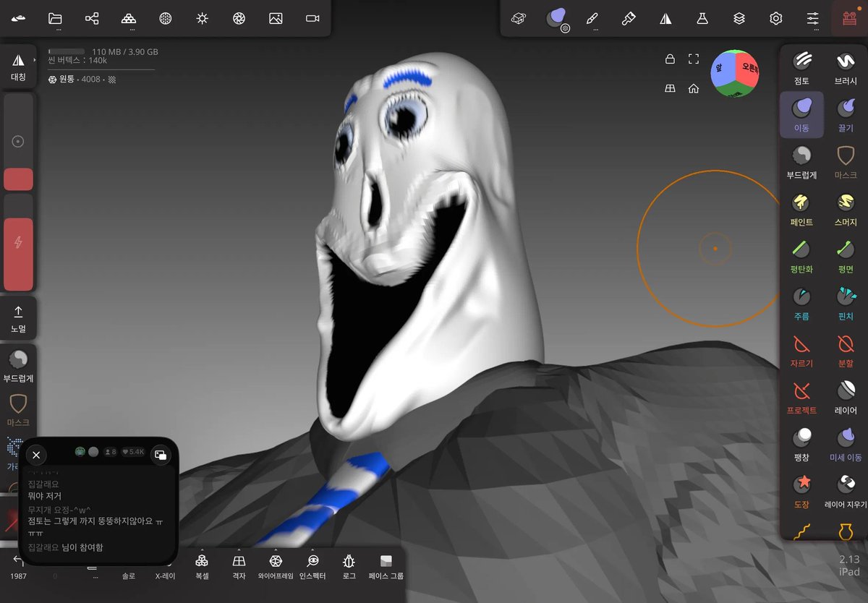Click the view orientation cube

[x=735, y=74]
